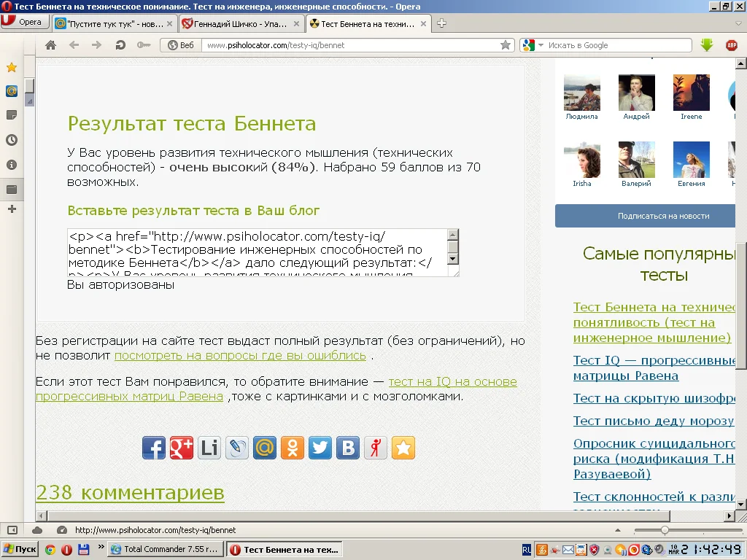747x560 pixels.
Task: Share via the VKontakte icon
Action: pos(348,448)
